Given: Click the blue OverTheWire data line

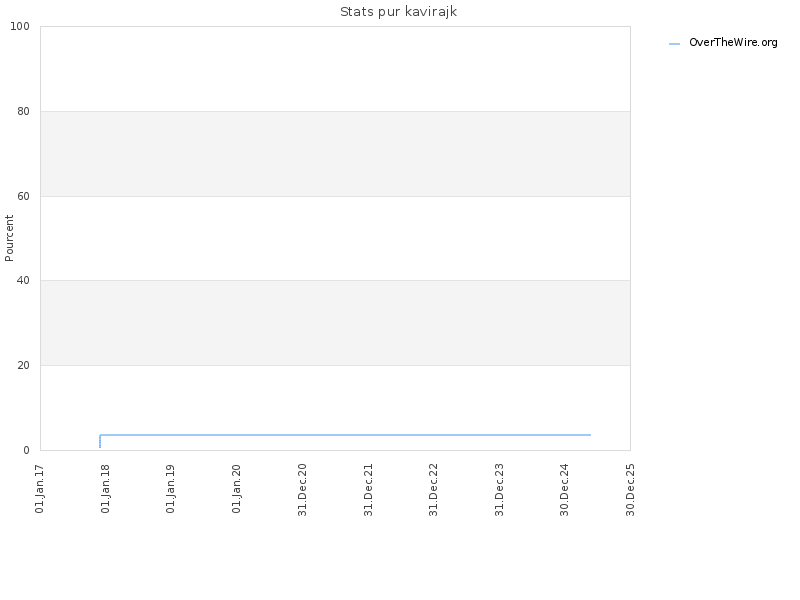Looking at the screenshot, I should [x=345, y=435].
